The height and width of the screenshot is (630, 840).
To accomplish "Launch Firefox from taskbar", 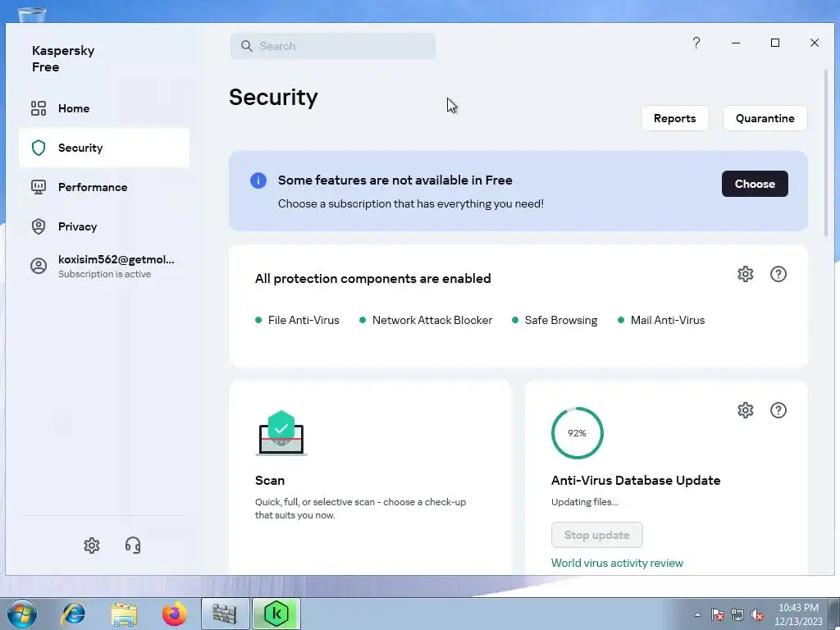I will 174,614.
